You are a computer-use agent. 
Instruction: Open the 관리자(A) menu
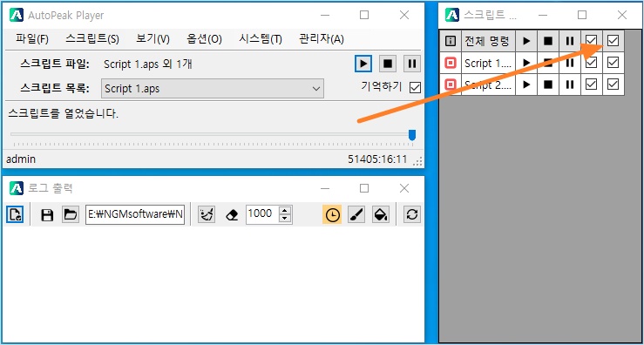(322, 39)
